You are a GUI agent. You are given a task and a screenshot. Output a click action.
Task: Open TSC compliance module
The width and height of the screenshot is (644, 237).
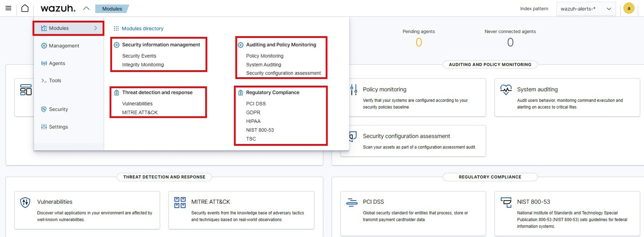[251, 139]
